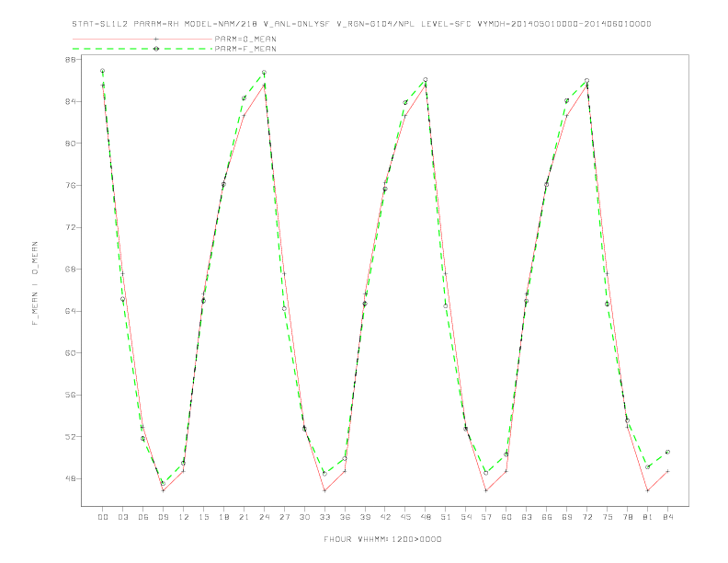728x563 pixels.
Task: Select the O_MEAN plus data point at hour 33
Action: 324,490
